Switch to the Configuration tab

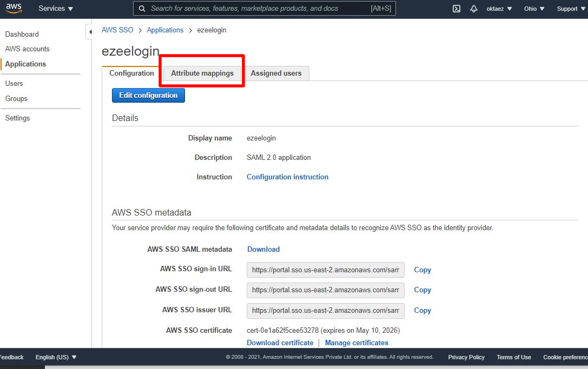131,73
